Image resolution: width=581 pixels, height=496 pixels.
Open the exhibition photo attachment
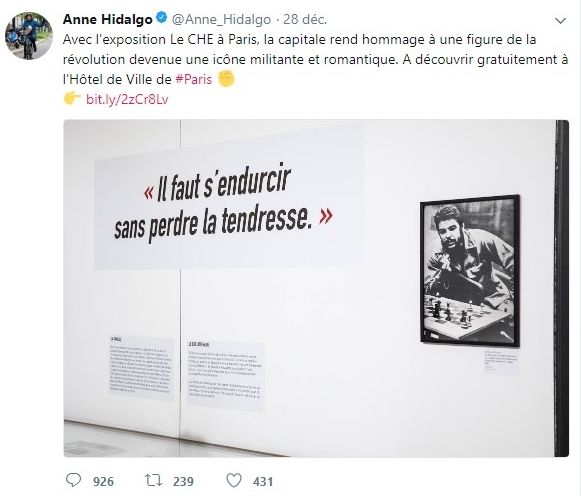click(316, 288)
